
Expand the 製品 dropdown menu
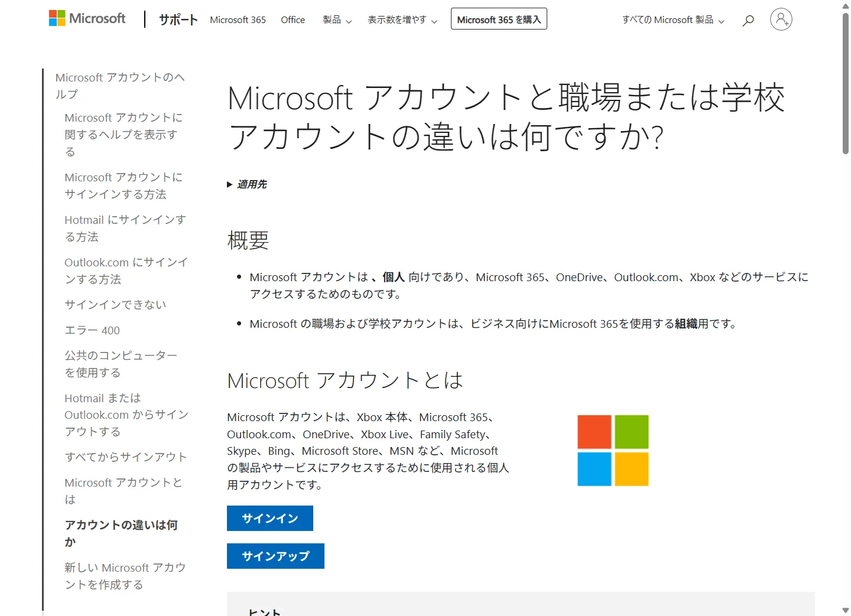337,19
